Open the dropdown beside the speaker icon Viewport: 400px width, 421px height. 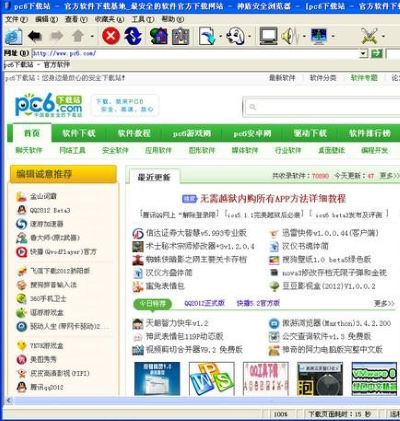tap(304, 36)
